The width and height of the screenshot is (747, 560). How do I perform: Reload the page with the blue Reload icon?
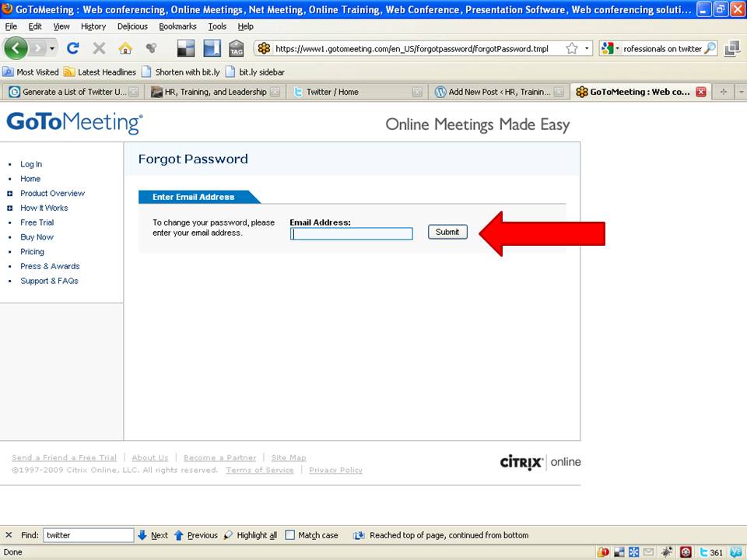click(73, 48)
